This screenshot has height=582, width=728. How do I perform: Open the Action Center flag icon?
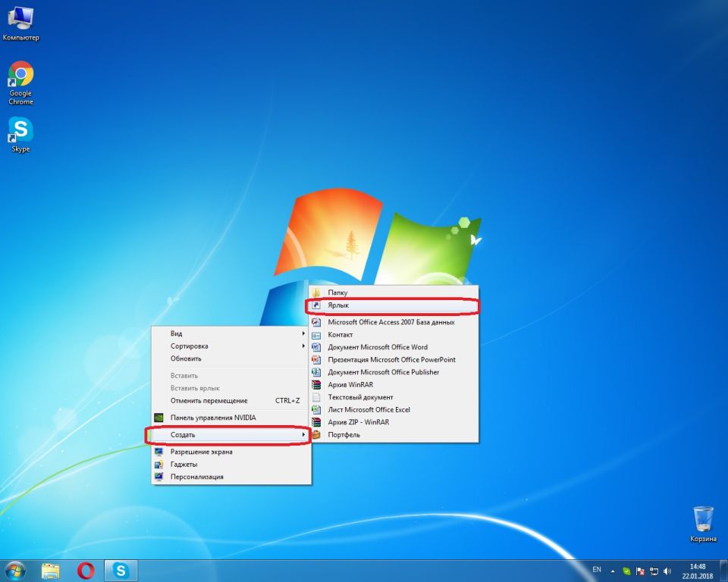(640, 571)
